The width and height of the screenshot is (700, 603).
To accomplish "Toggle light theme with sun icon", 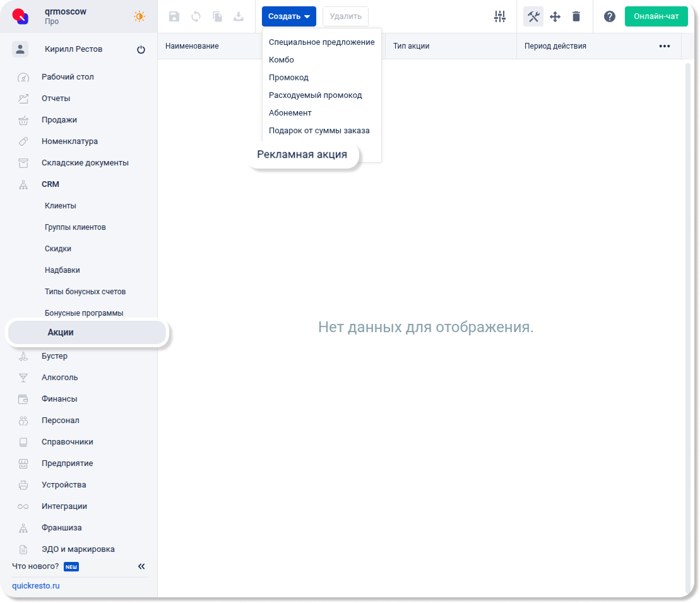I will [139, 17].
